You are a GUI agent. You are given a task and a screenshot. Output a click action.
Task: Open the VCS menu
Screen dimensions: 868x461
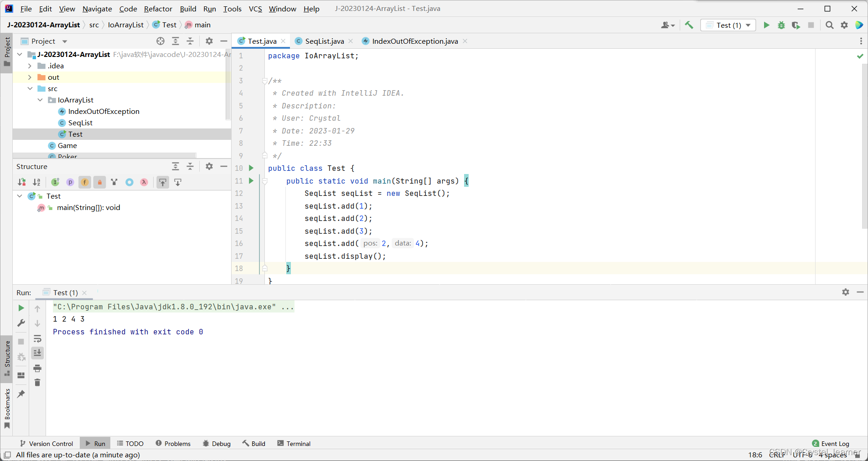[x=255, y=9]
